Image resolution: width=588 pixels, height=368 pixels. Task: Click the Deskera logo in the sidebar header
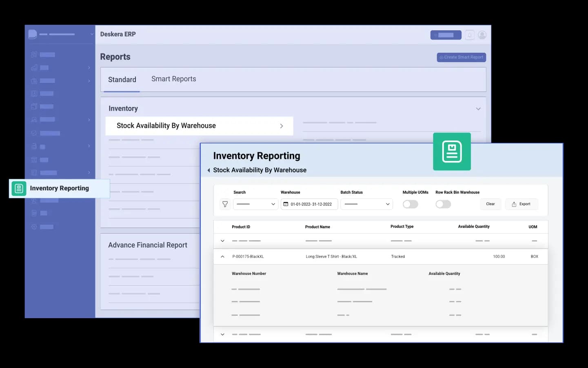tap(33, 34)
